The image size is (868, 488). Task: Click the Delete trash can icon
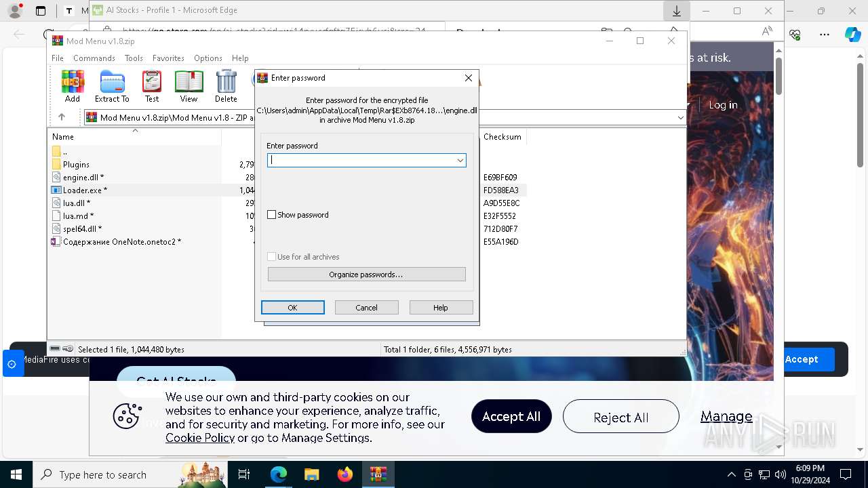226,86
